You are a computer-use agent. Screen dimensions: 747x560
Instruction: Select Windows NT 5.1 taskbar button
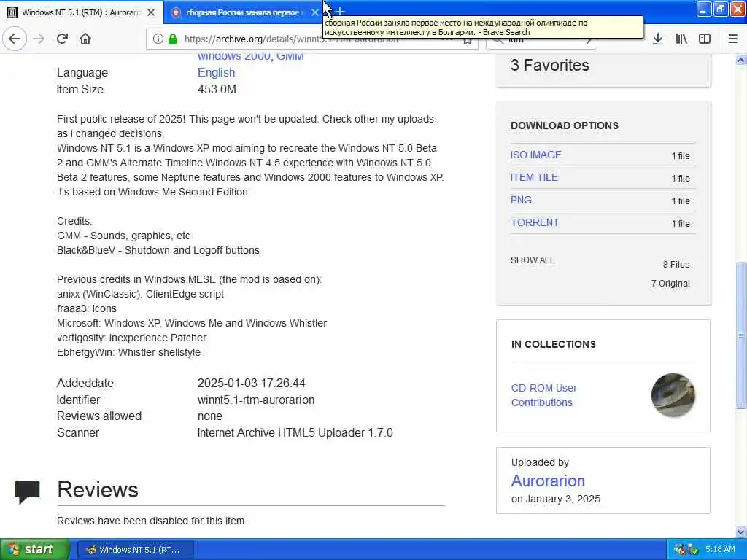[135, 550]
